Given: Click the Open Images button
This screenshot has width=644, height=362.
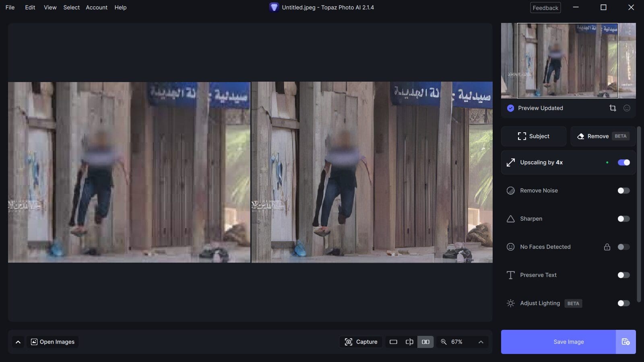Looking at the screenshot, I should coord(53,342).
